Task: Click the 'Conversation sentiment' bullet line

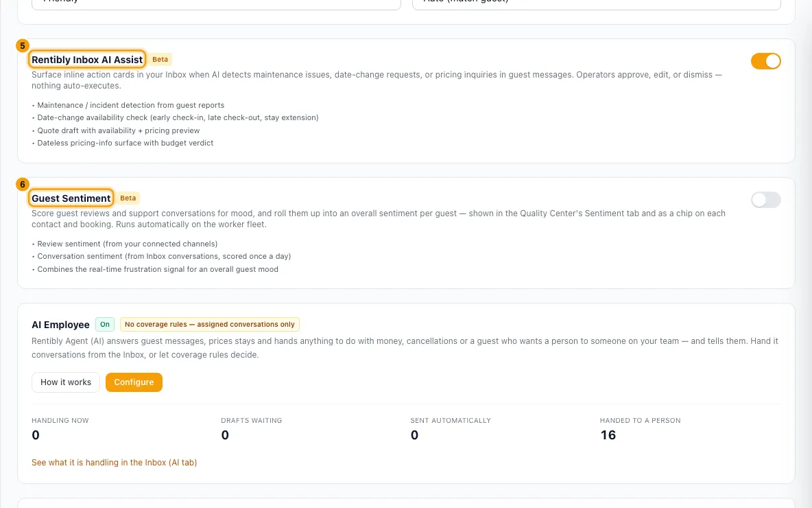Action: click(161, 256)
